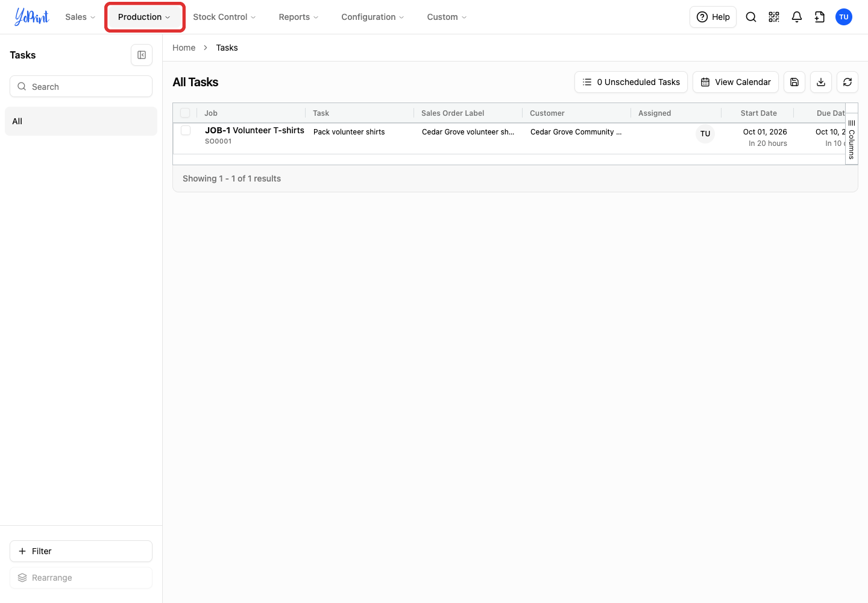The width and height of the screenshot is (868, 603).
Task: Collapse the Tasks sidebar panel
Action: (142, 55)
